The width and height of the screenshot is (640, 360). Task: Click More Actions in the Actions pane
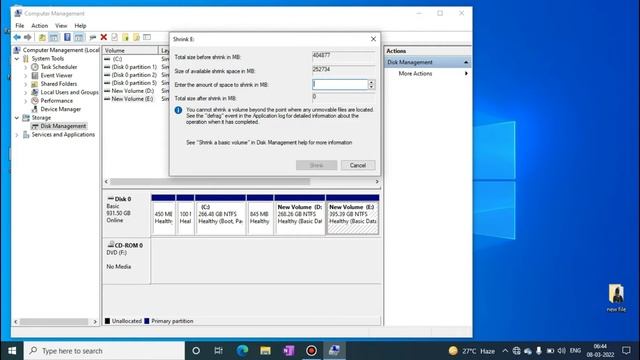click(415, 73)
